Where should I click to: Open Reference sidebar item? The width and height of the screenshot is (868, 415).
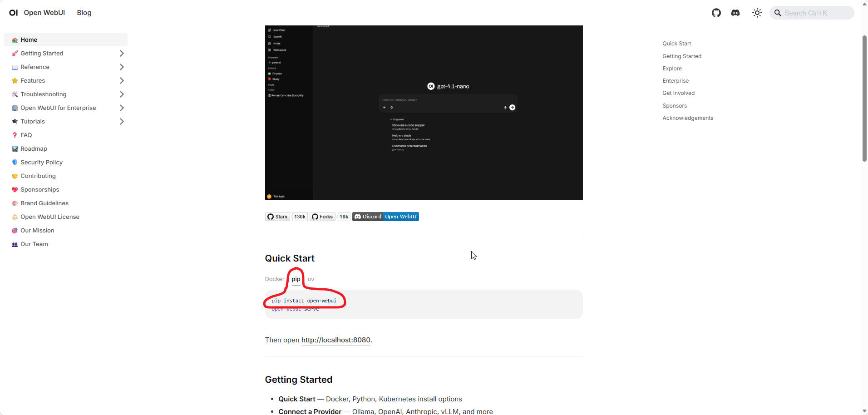pyautogui.click(x=35, y=67)
